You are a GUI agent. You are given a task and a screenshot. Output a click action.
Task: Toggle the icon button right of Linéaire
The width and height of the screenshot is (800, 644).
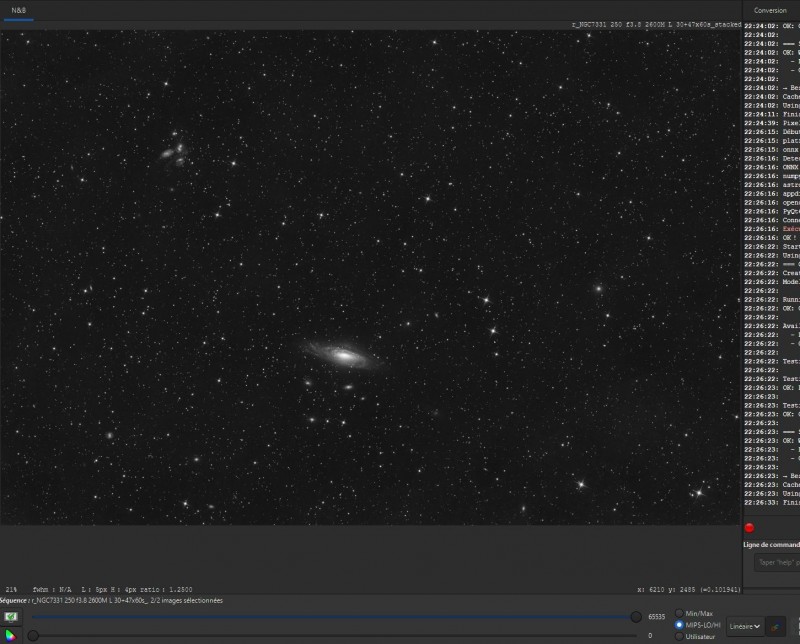[776, 626]
